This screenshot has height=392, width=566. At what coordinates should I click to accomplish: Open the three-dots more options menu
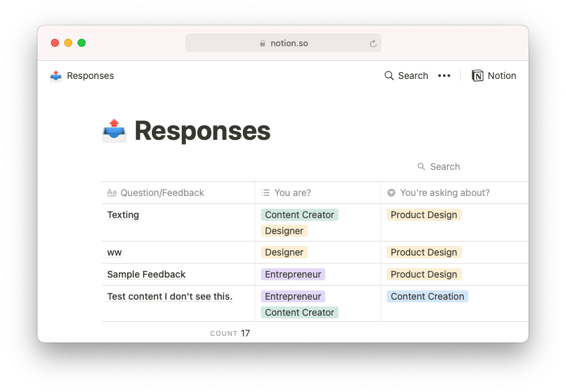444,76
